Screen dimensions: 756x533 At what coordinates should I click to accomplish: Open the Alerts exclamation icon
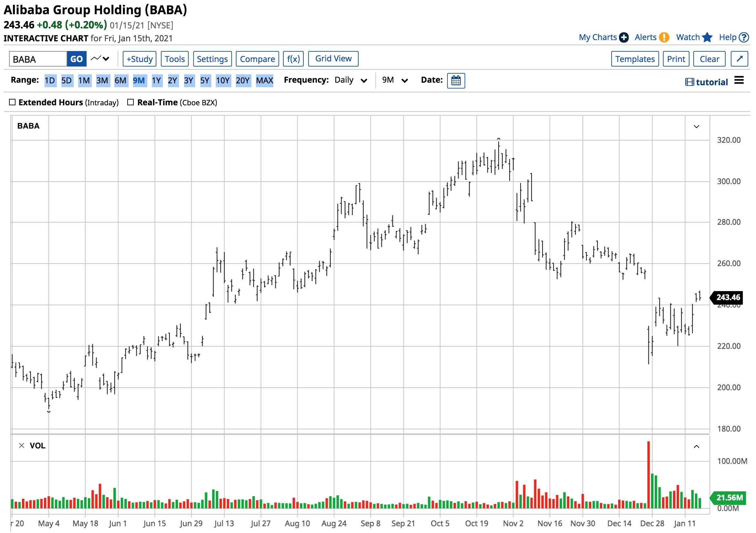click(x=664, y=37)
